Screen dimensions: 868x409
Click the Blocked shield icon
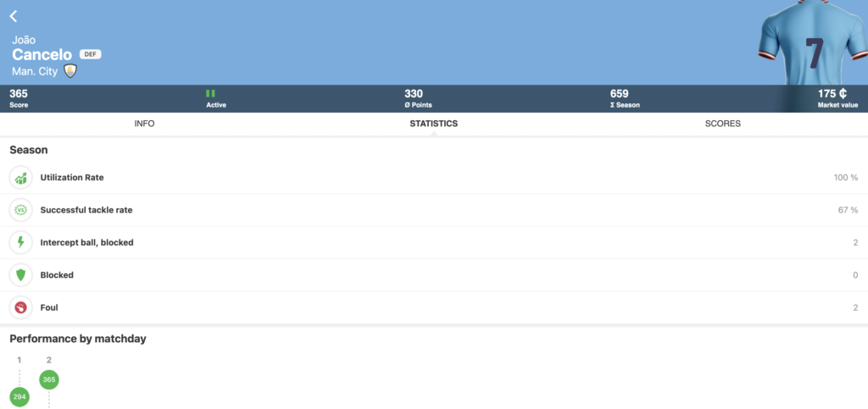(x=20, y=275)
